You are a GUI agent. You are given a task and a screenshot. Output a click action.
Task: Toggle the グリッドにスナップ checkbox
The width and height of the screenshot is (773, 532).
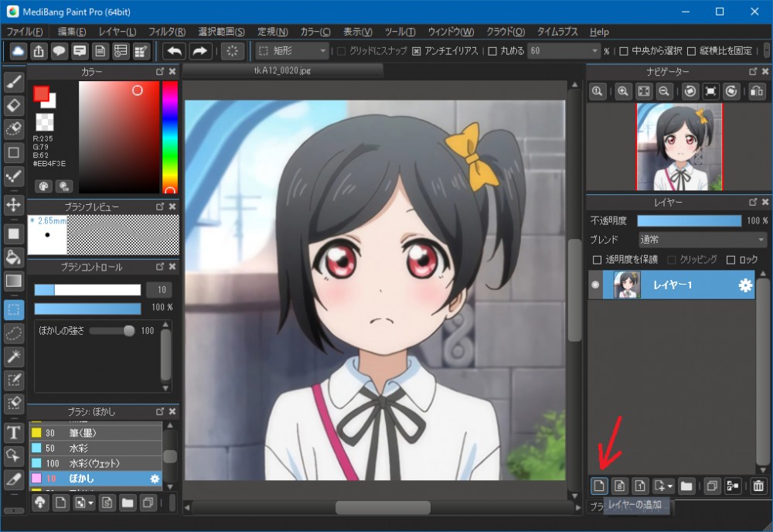(341, 51)
